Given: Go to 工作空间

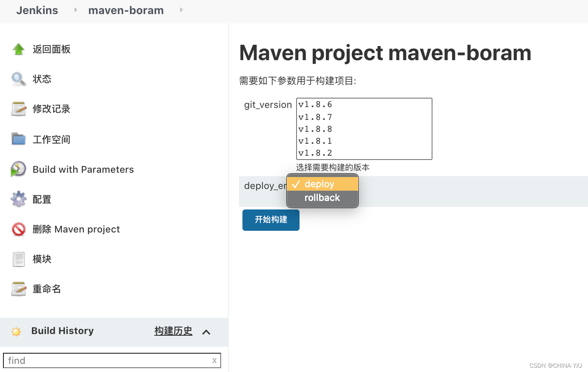Looking at the screenshot, I should coord(52,139).
